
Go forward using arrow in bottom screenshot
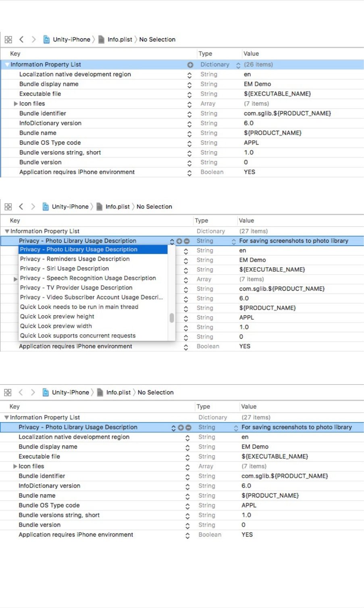point(33,392)
